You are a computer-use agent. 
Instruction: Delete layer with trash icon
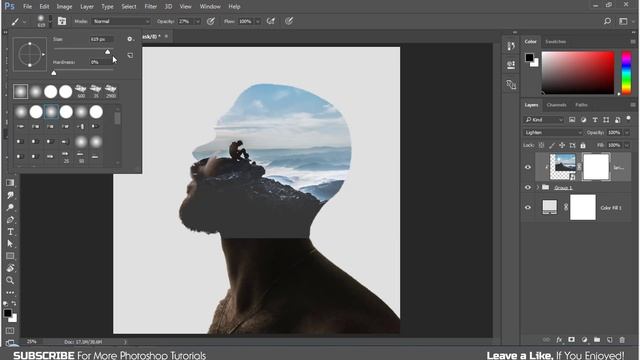(622, 340)
